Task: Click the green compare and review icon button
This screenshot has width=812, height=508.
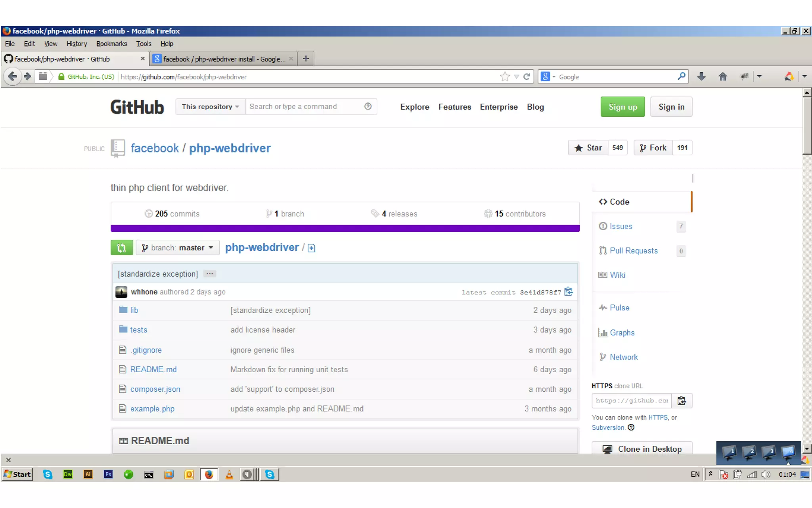Action: pyautogui.click(x=121, y=248)
